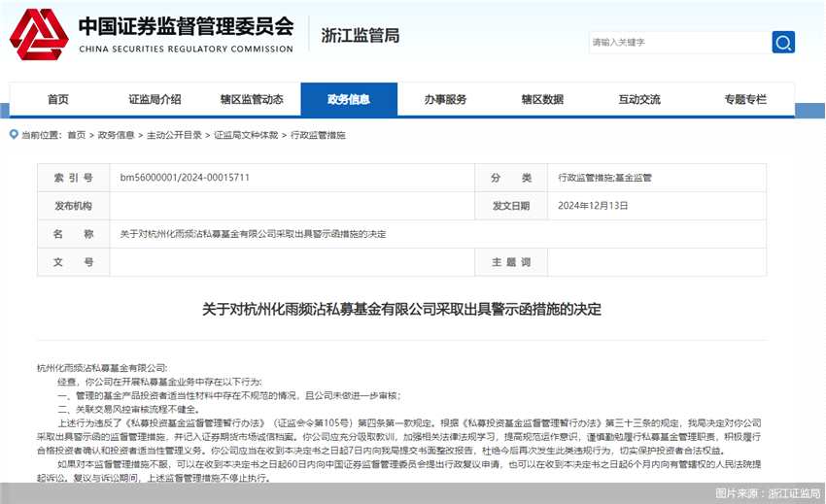
Task: Select the 政务信息 navigation tab
Action: (x=349, y=99)
